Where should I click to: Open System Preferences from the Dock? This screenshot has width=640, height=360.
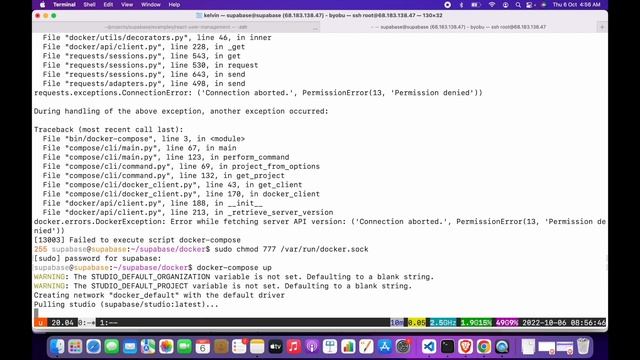point(403,347)
